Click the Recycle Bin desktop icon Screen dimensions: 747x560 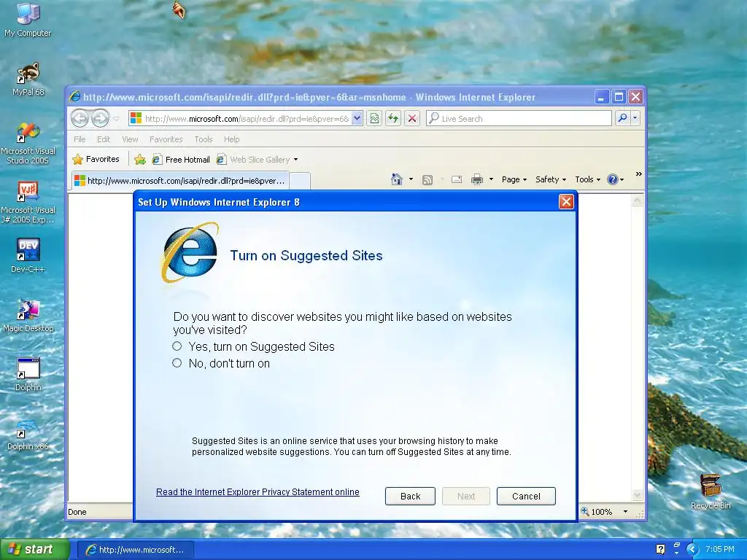(711, 492)
